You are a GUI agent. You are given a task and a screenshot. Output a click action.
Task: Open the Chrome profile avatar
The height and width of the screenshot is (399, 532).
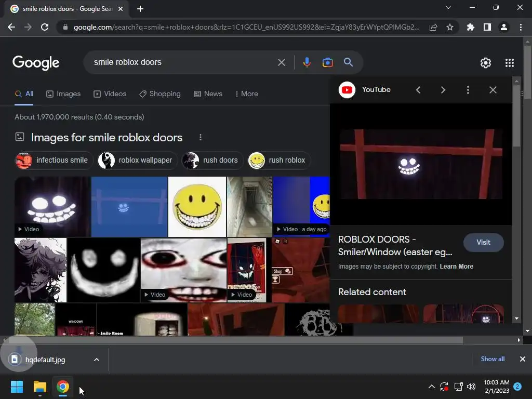tap(504, 27)
